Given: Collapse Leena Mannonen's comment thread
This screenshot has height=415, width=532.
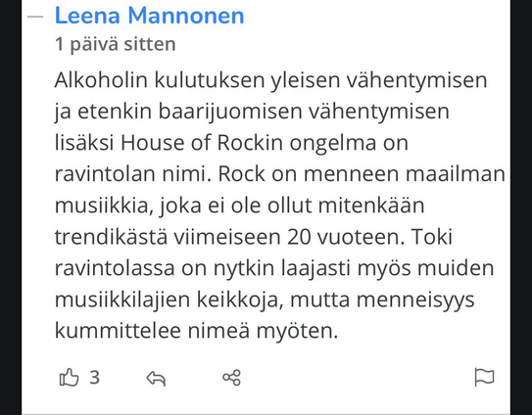Looking at the screenshot, I should point(35,17).
